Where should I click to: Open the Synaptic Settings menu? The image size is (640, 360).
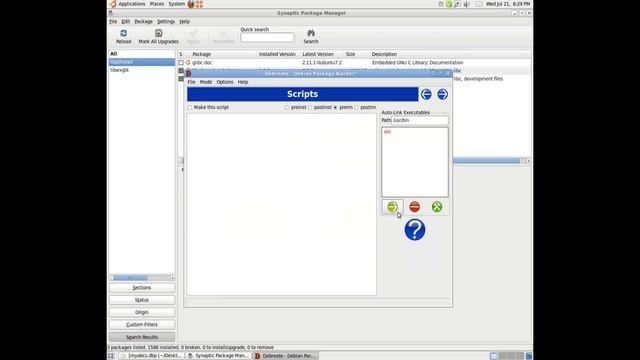coord(166,22)
